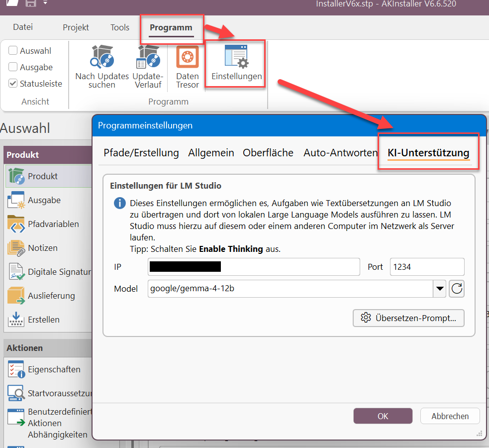Switch to the Allgemein settings tab

click(x=211, y=153)
